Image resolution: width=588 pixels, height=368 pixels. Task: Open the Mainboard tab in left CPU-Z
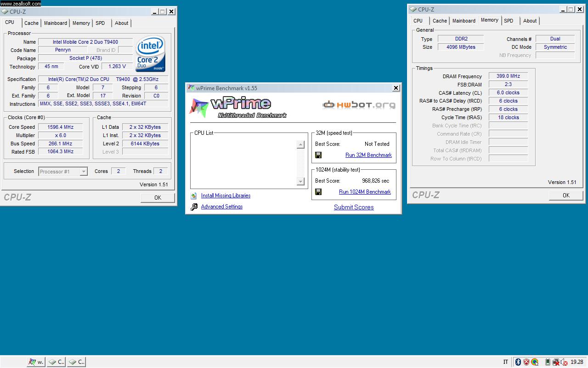(56, 23)
